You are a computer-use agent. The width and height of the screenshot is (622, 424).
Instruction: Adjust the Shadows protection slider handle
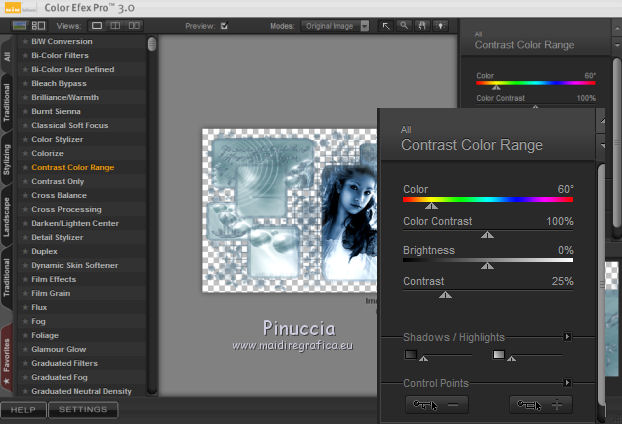click(424, 359)
